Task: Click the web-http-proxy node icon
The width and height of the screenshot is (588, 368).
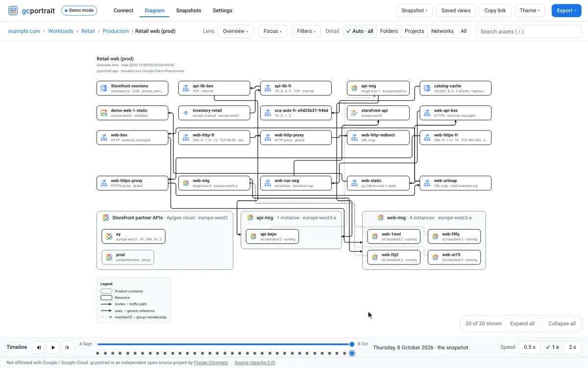Action: click(x=268, y=137)
